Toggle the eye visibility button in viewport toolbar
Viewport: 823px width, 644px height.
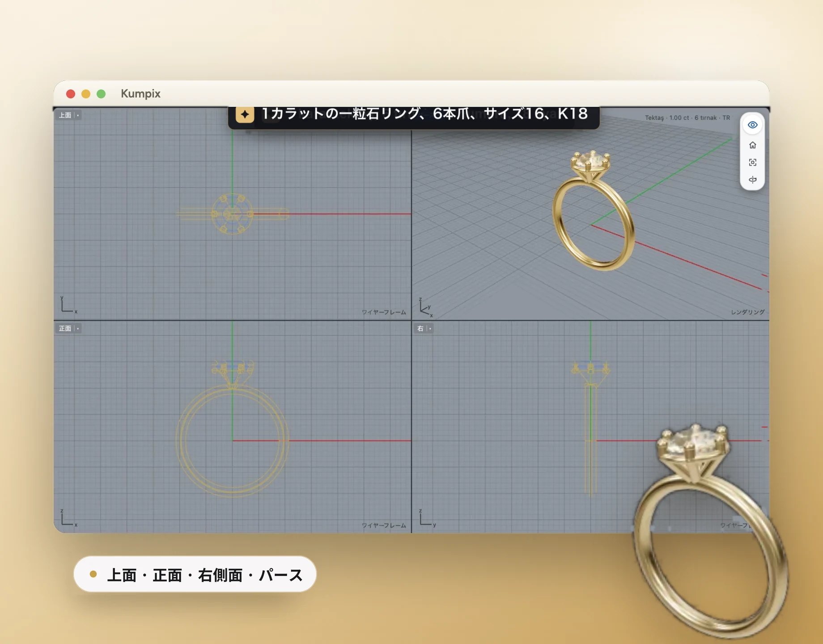[752, 125]
